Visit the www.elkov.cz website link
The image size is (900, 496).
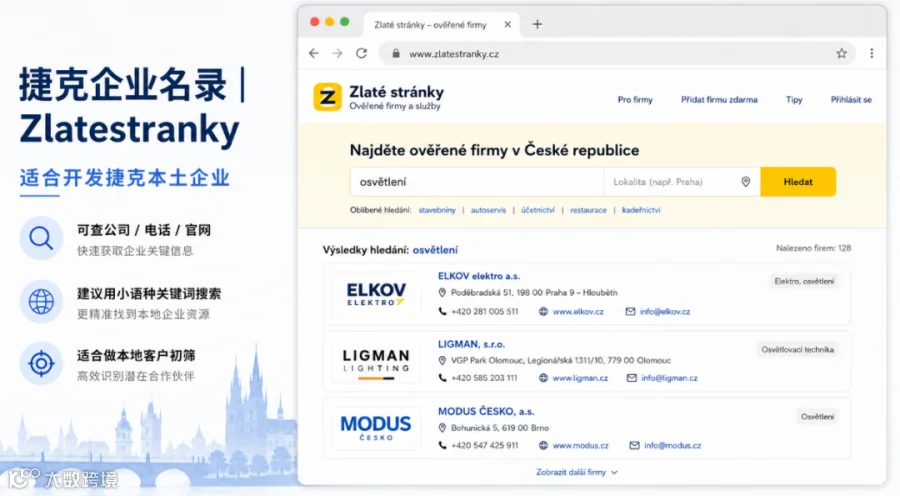(578, 312)
